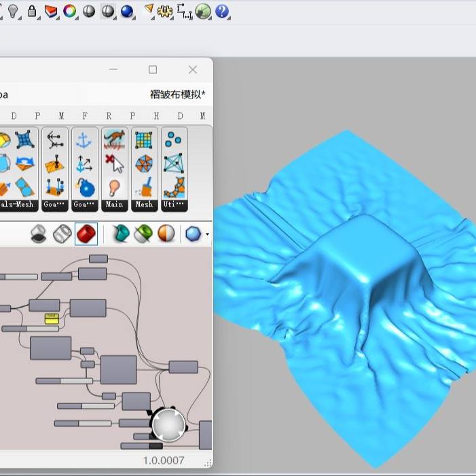Click the green document preview settings icon
The height and width of the screenshot is (476, 476).
(143, 234)
